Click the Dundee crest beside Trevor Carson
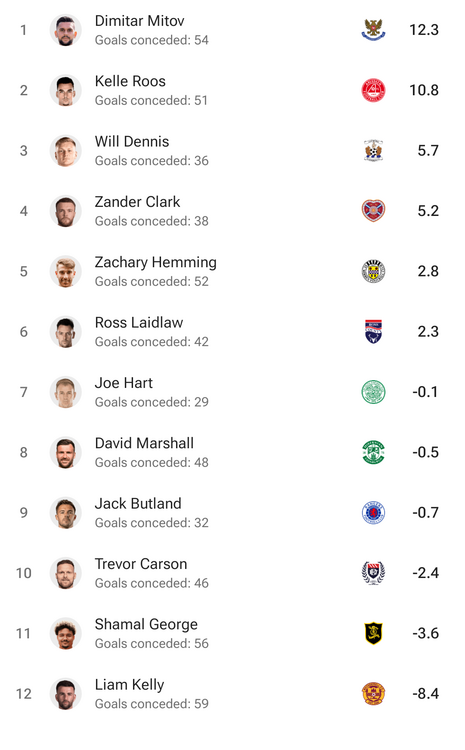 (373, 573)
